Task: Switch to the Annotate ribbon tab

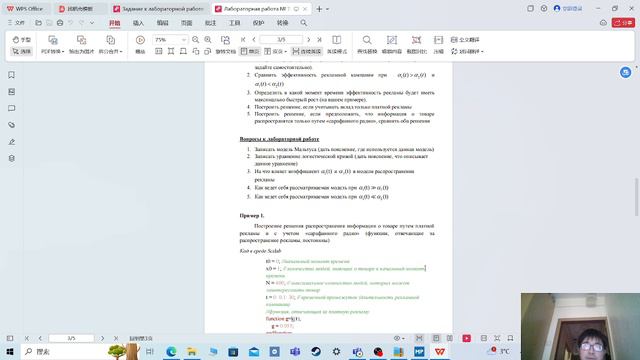Action: click(x=210, y=23)
